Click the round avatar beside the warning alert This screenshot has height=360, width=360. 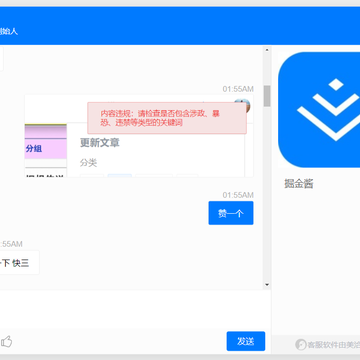pyautogui.click(x=242, y=106)
